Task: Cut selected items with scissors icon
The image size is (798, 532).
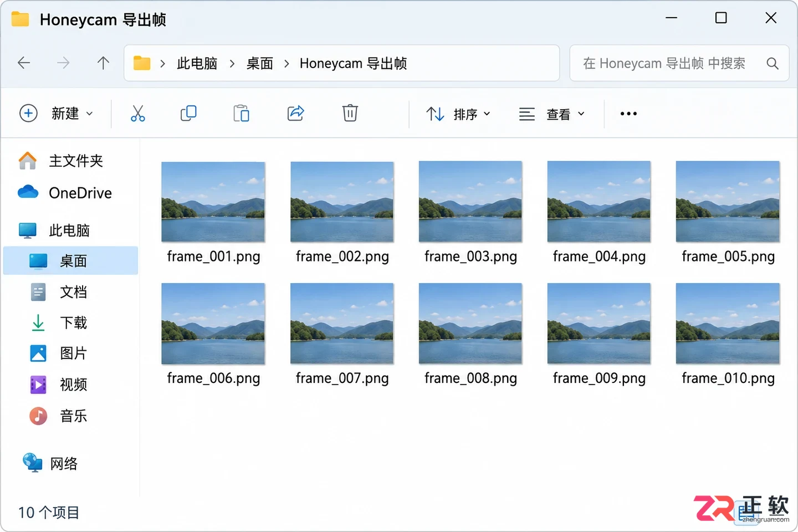Action: pos(137,114)
